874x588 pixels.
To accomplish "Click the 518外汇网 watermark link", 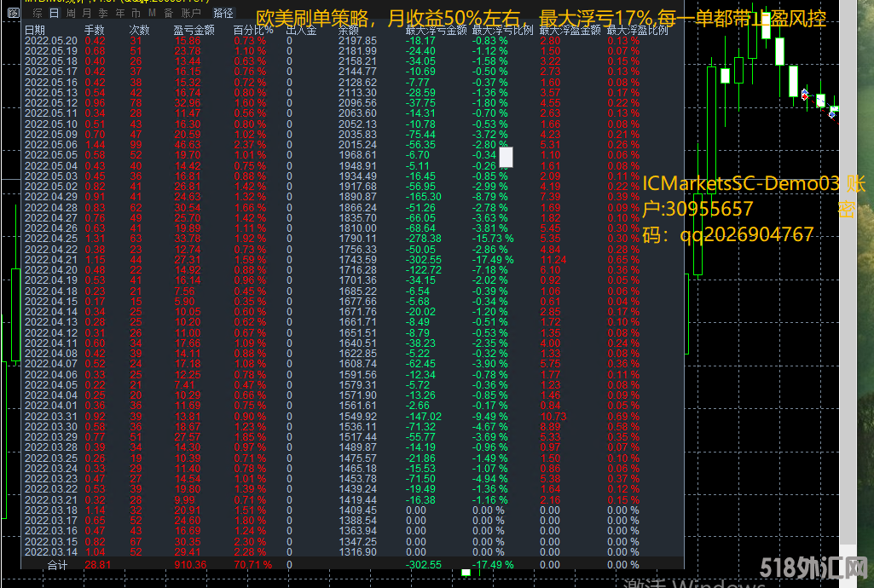I will click(x=822, y=568).
